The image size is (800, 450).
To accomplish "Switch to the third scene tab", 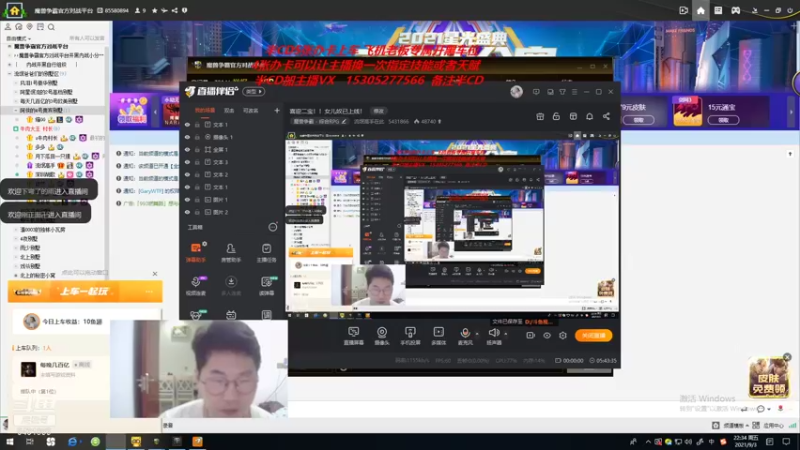I will point(250,110).
